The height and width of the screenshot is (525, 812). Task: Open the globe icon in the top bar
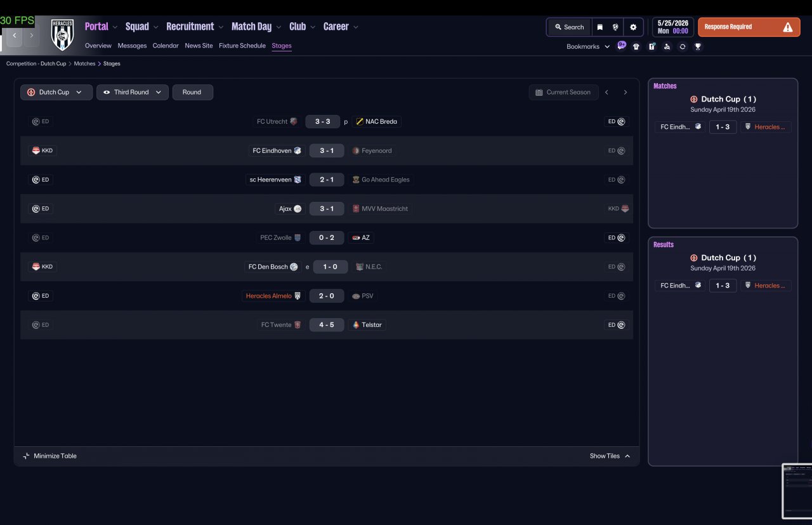coord(615,27)
